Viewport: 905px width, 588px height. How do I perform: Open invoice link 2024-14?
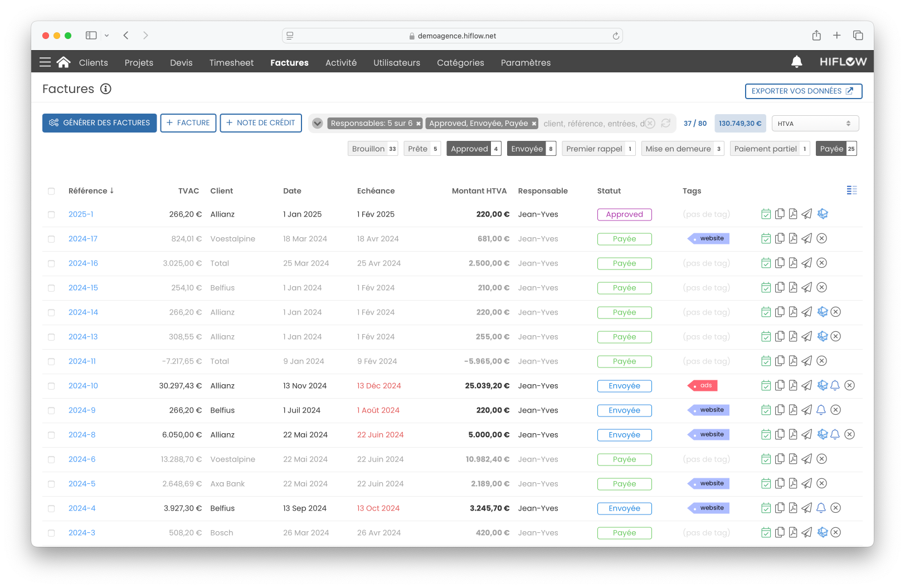tap(83, 312)
